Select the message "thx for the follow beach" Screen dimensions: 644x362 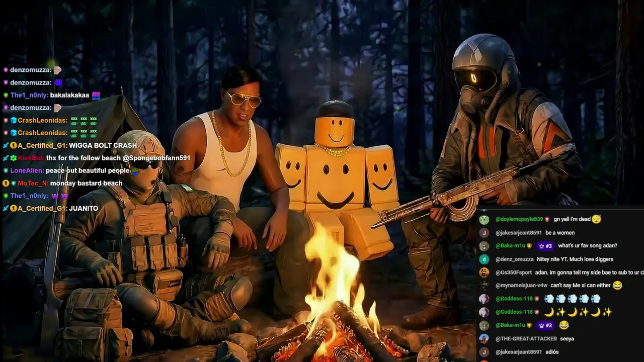click(84, 158)
